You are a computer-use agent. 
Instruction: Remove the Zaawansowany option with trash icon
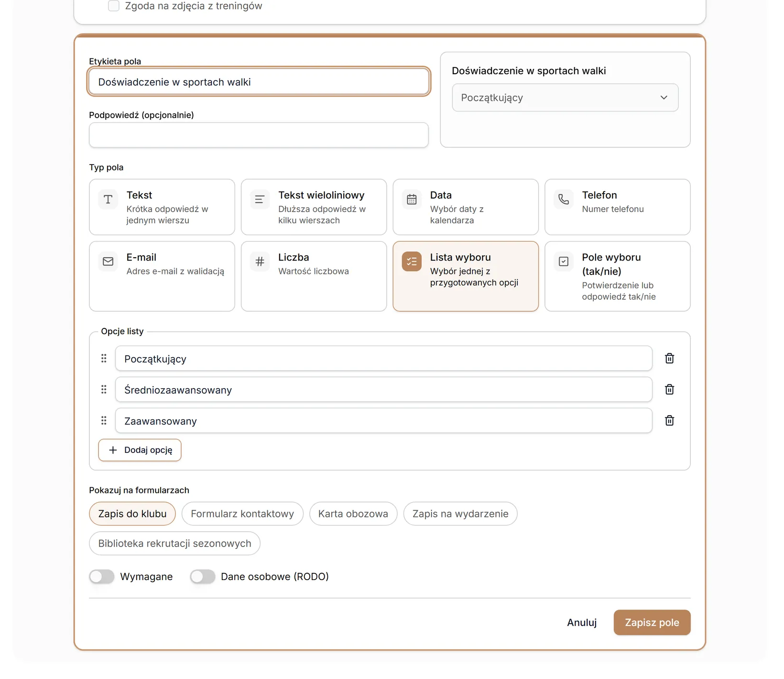tap(669, 420)
